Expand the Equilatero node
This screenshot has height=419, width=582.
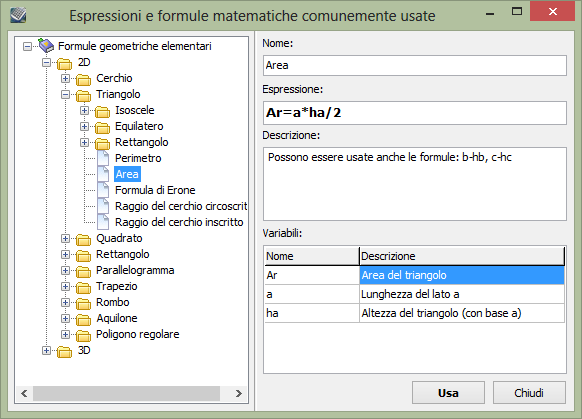click(x=84, y=126)
